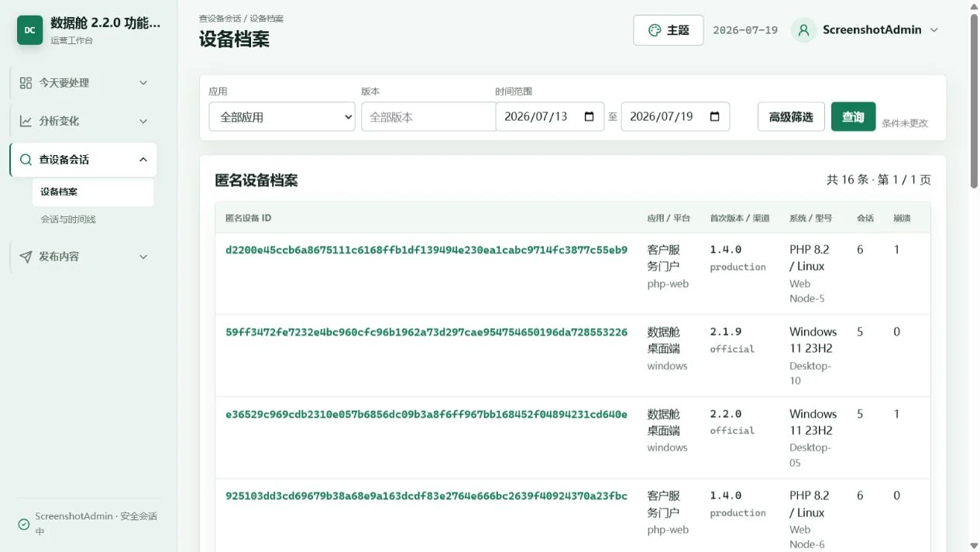
Task: Expand the 分析变化 menu chevron
Action: [x=143, y=121]
